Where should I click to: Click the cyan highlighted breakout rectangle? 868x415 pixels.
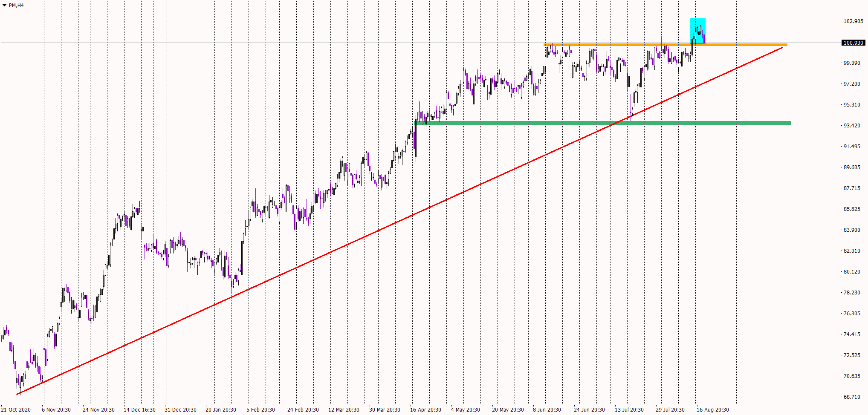(x=698, y=31)
